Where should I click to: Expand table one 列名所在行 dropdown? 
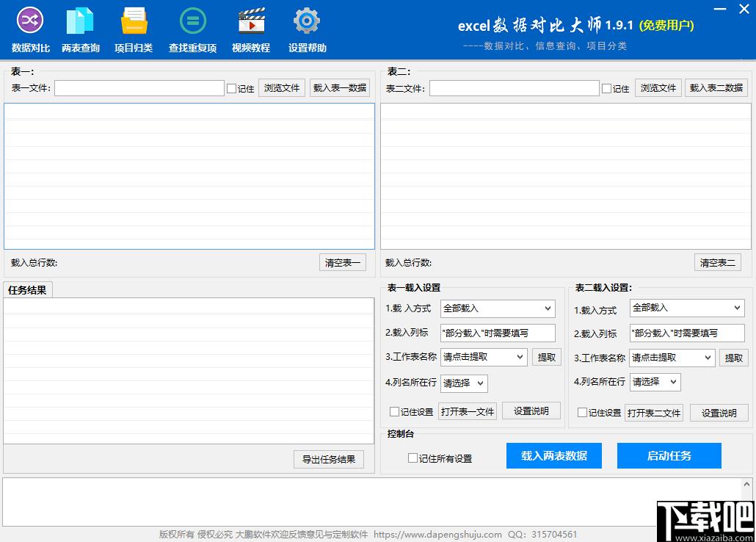coord(465,383)
